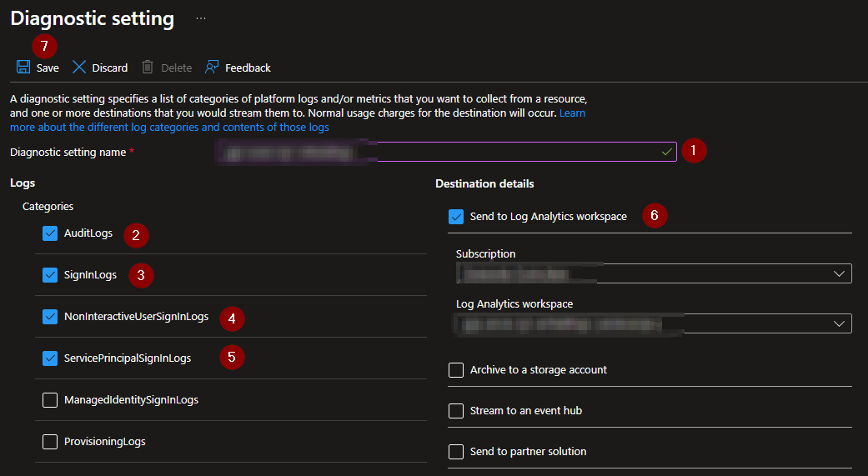Uncheck ServicePrincipalSignInLogs checkbox
This screenshot has width=868, height=476.
[50, 358]
